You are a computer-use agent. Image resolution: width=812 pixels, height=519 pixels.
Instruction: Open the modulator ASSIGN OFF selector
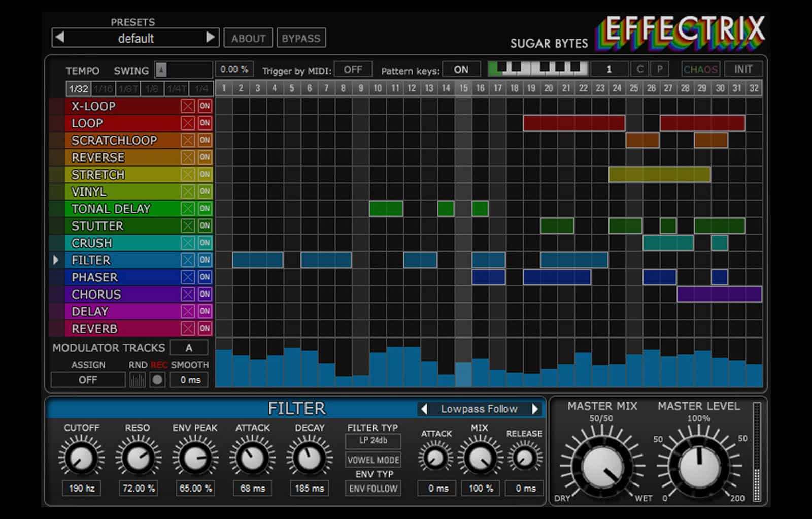pyautogui.click(x=88, y=380)
